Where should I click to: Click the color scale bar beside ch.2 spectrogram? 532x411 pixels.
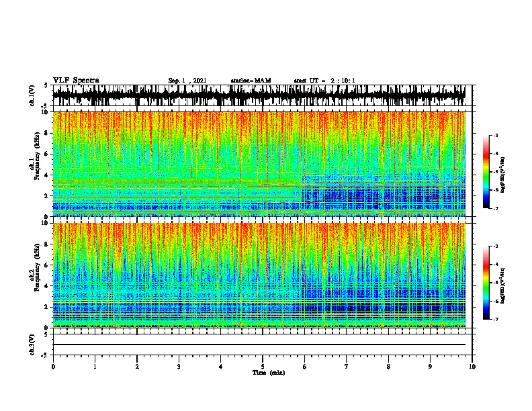coord(486,283)
